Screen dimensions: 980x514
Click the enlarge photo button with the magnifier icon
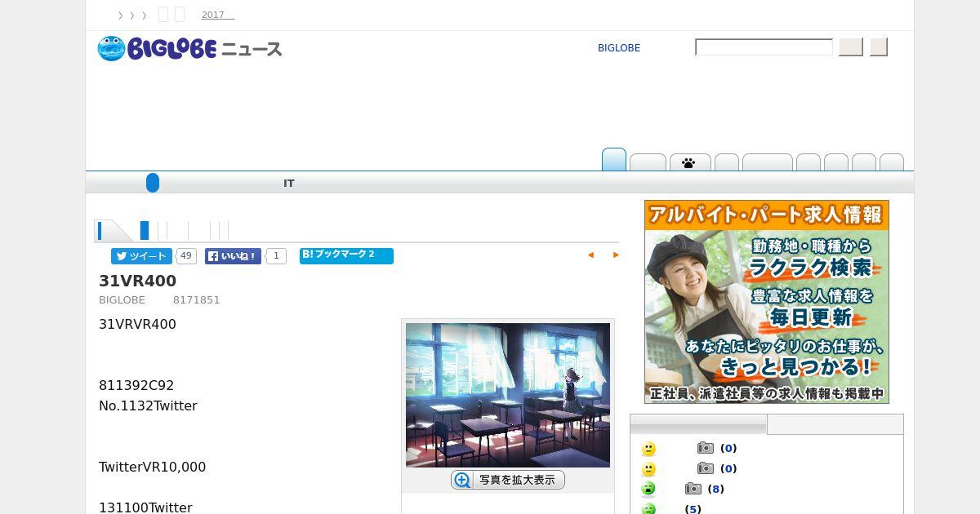[508, 480]
